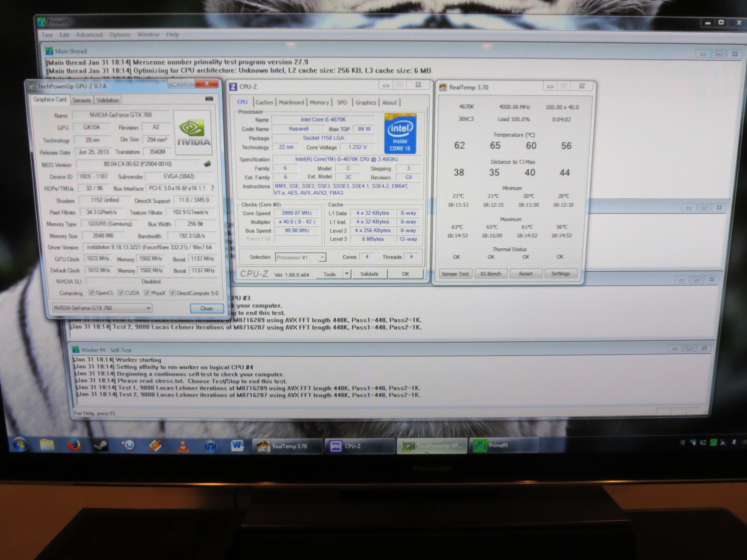Click the RealTemp title bar house icon
This screenshot has height=560, width=747.
tap(443, 87)
